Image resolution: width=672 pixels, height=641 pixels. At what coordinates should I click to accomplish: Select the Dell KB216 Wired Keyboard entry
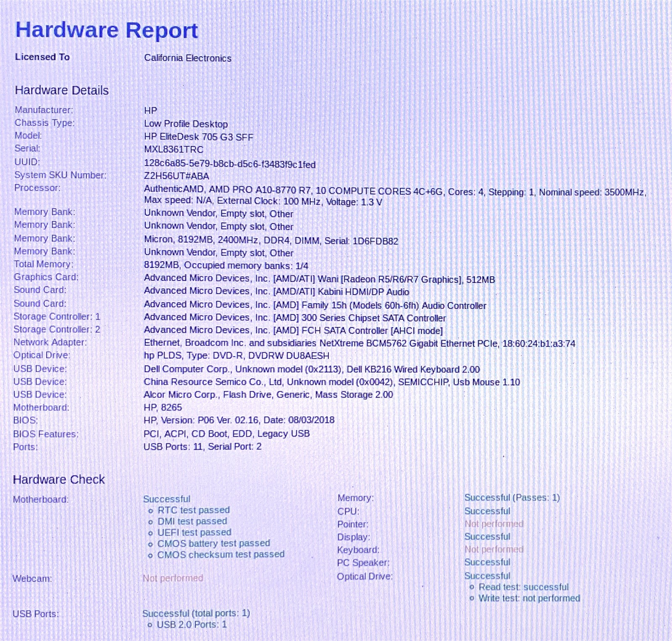pos(312,369)
